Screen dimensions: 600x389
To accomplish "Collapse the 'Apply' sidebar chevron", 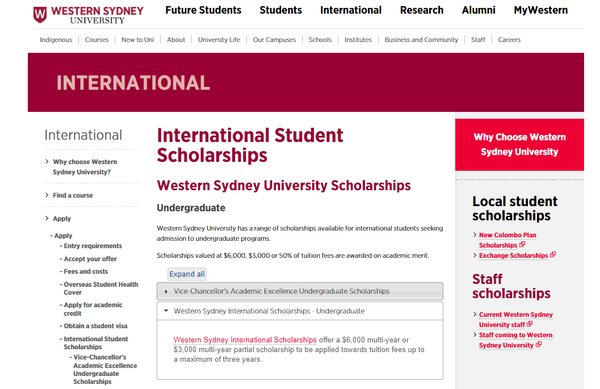I will 47,218.
